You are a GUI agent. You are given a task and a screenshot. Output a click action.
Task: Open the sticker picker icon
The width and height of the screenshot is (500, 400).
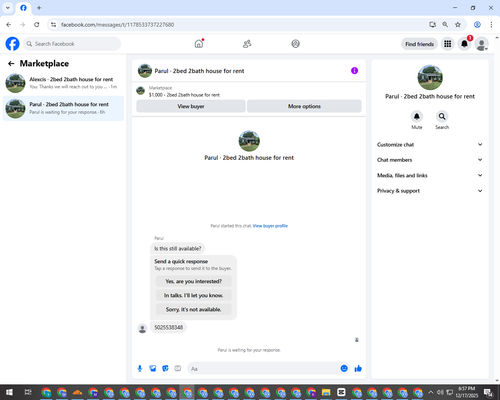click(x=165, y=368)
